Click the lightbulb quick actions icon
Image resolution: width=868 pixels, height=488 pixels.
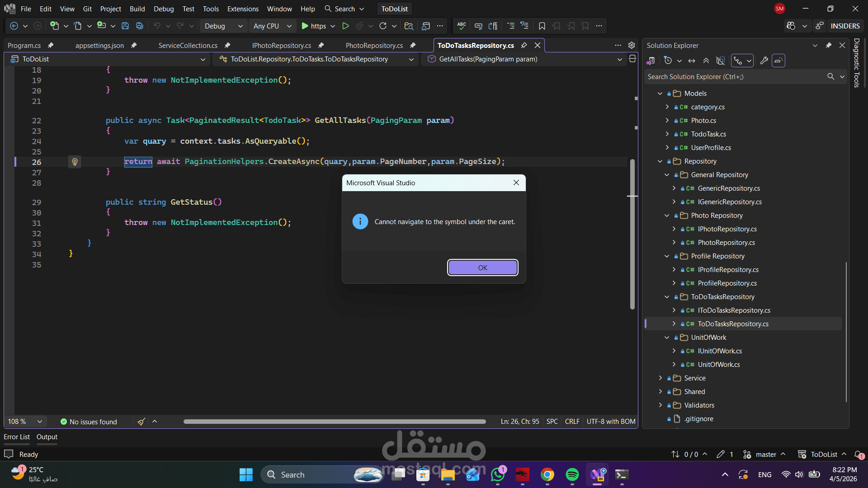tap(75, 162)
